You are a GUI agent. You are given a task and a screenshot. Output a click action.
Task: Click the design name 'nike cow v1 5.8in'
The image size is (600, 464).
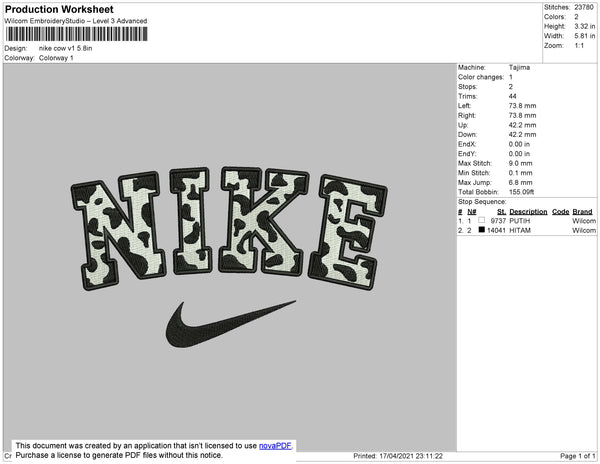coord(65,48)
